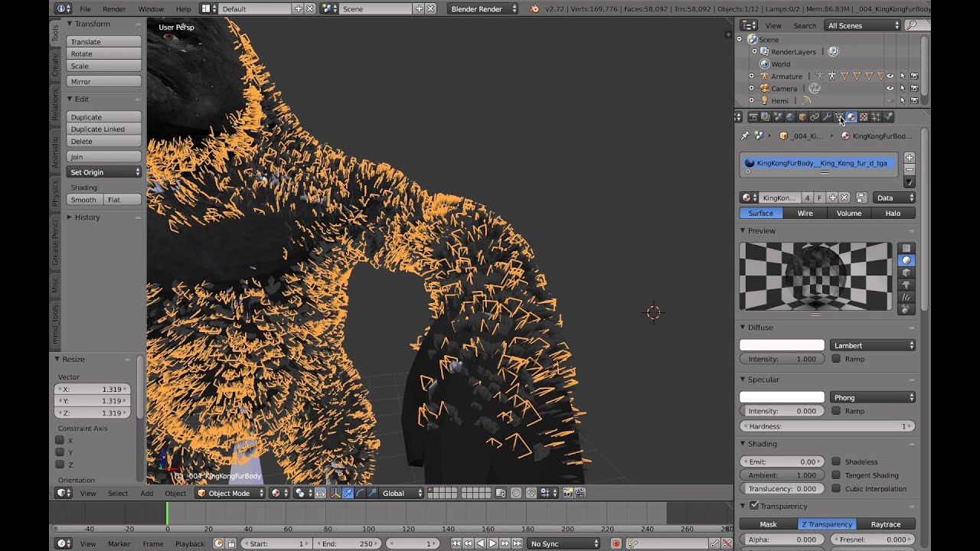Select the monkey preview shape icon
The height and width of the screenshot is (551, 980).
[x=906, y=285]
